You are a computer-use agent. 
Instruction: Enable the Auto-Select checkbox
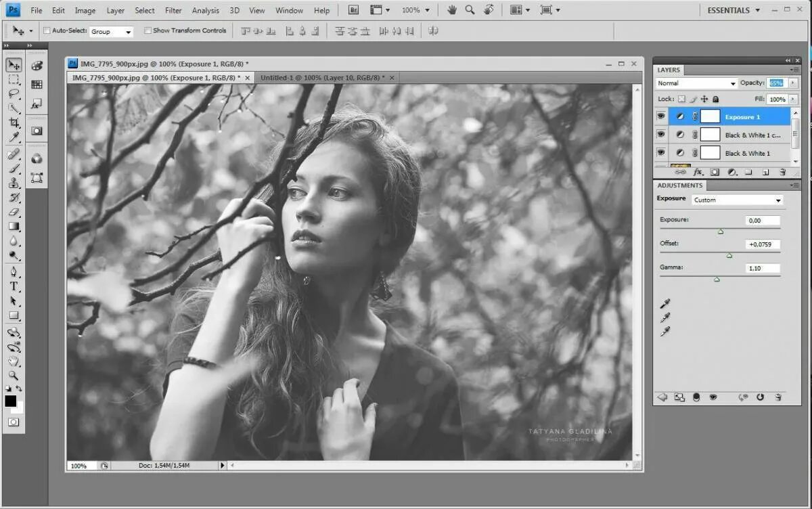pyautogui.click(x=47, y=30)
